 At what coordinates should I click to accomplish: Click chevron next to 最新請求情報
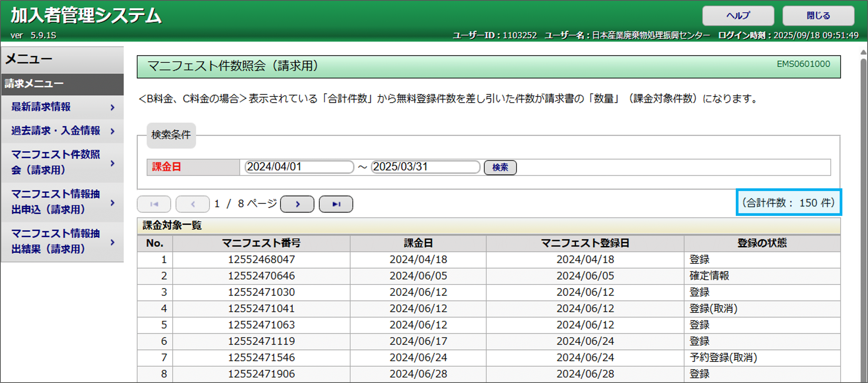pyautogui.click(x=113, y=108)
